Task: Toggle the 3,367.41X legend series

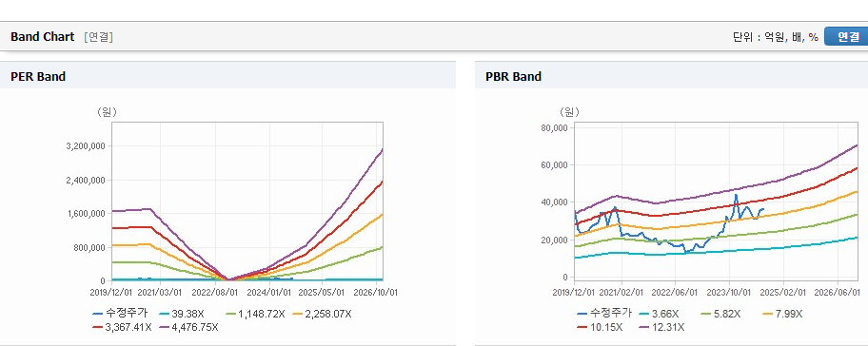Action: pos(123,327)
